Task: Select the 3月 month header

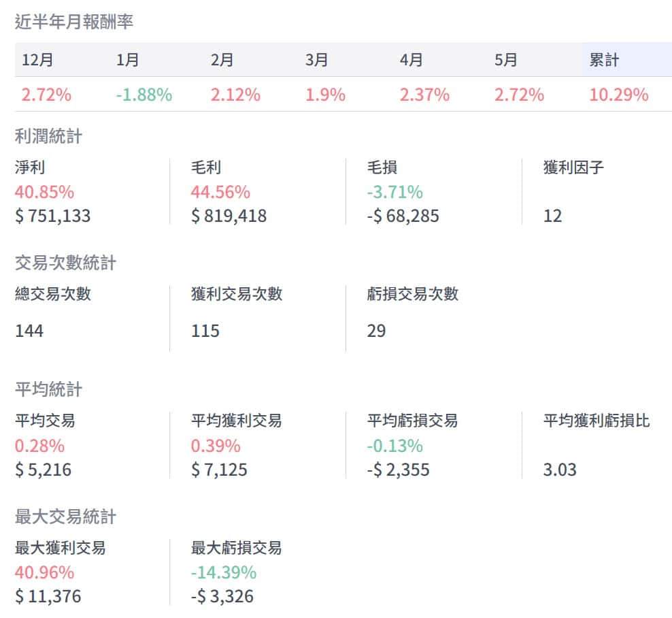Action: coord(317,60)
